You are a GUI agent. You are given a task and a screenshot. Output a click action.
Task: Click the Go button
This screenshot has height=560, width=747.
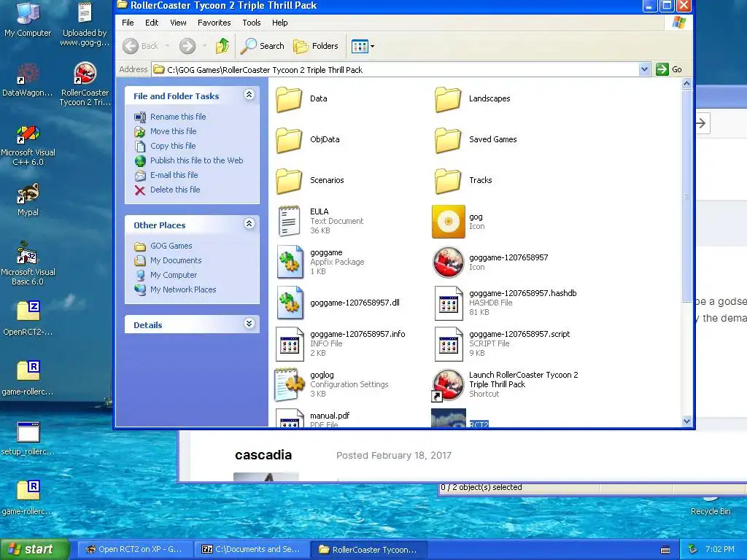pos(670,69)
